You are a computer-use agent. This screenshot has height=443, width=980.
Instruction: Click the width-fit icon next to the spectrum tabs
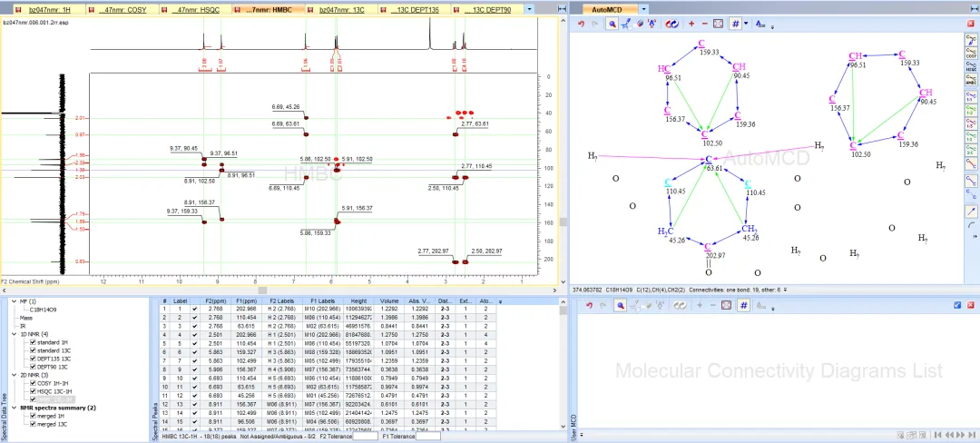pos(562,9)
